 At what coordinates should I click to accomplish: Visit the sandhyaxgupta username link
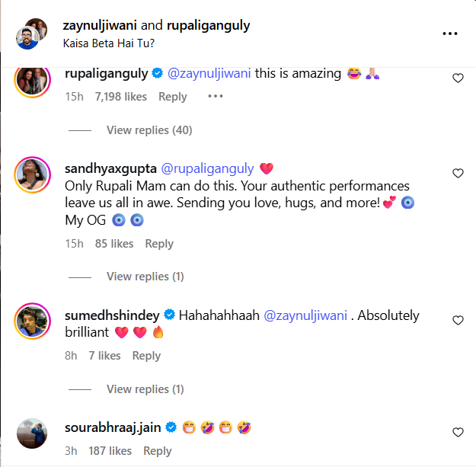point(110,168)
